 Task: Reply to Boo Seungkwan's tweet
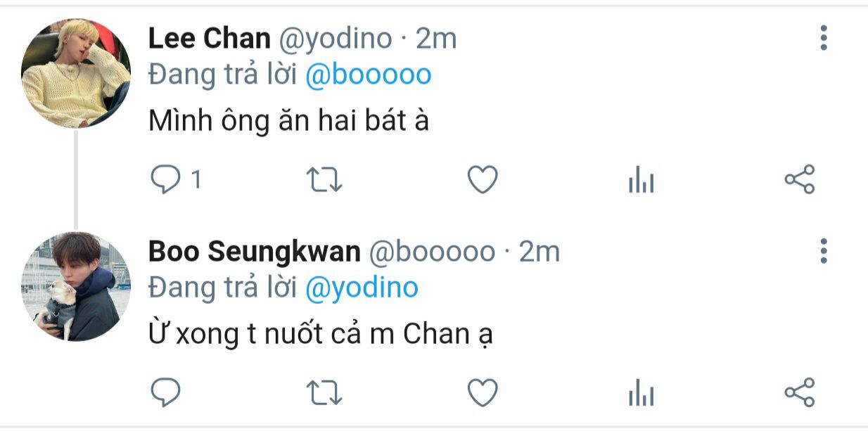point(166,392)
